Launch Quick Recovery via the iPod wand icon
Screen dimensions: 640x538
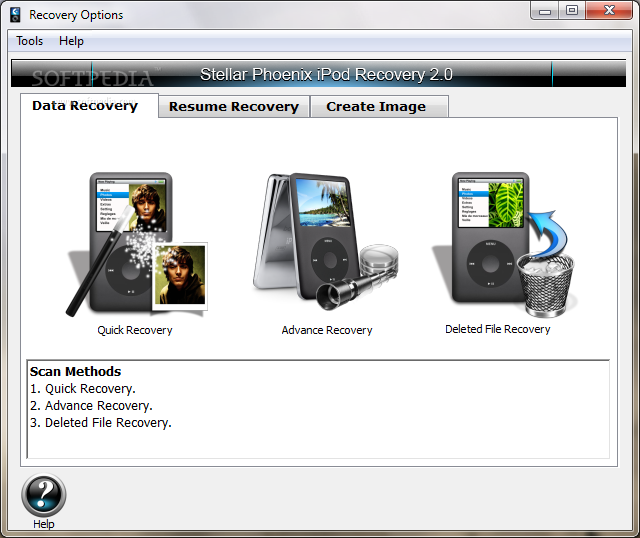click(x=137, y=245)
